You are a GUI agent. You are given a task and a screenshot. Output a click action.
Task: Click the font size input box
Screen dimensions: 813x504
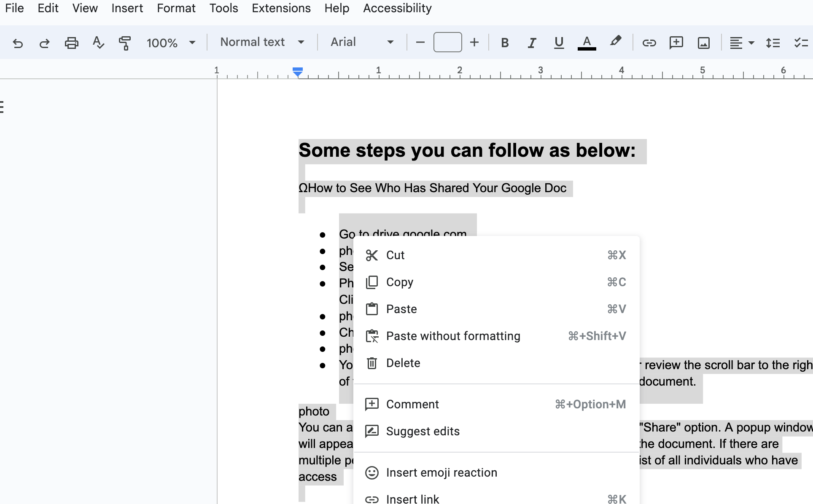point(447,42)
